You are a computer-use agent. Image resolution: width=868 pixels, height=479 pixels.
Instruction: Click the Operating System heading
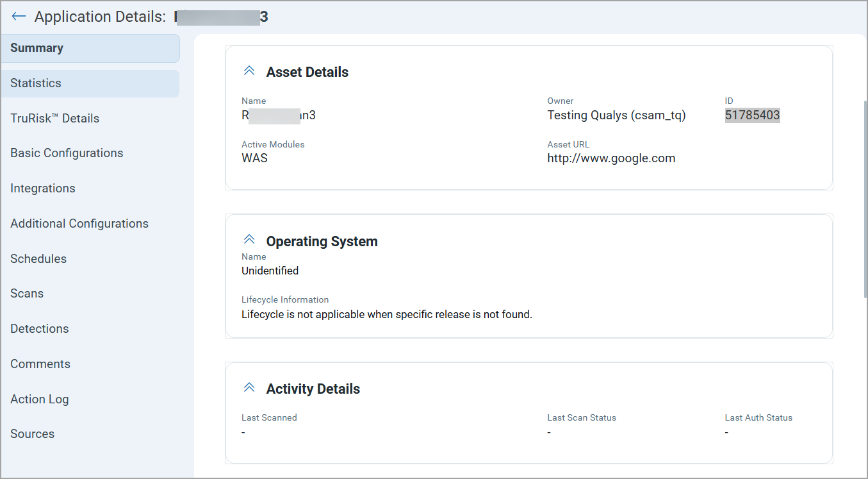(322, 242)
